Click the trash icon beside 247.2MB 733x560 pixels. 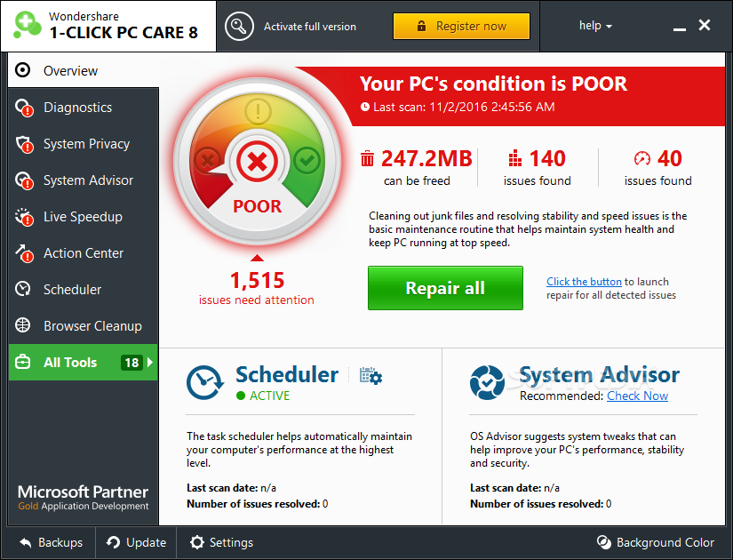tap(368, 158)
